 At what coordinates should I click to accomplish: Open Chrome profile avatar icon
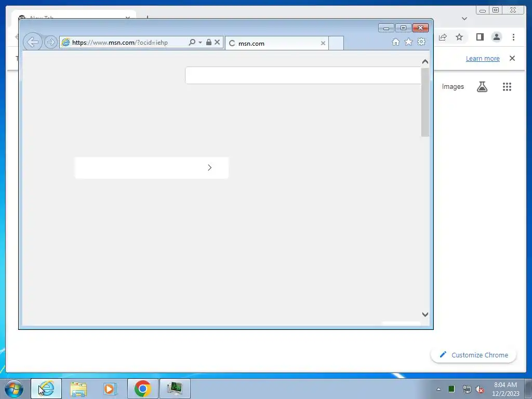(x=497, y=37)
